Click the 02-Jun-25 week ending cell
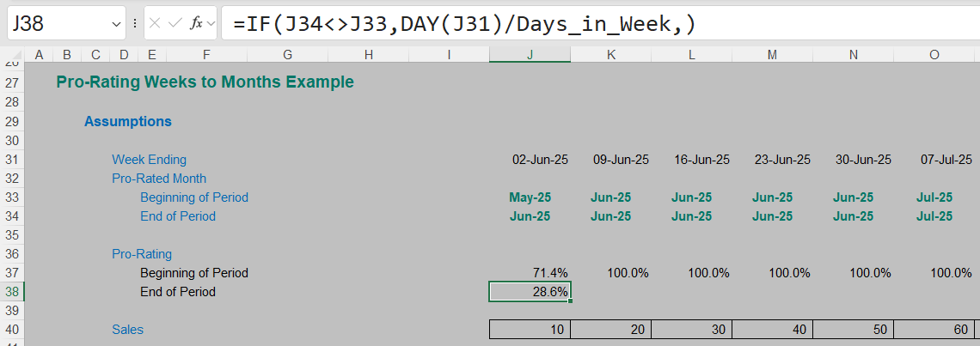The image size is (980, 346). (x=530, y=160)
